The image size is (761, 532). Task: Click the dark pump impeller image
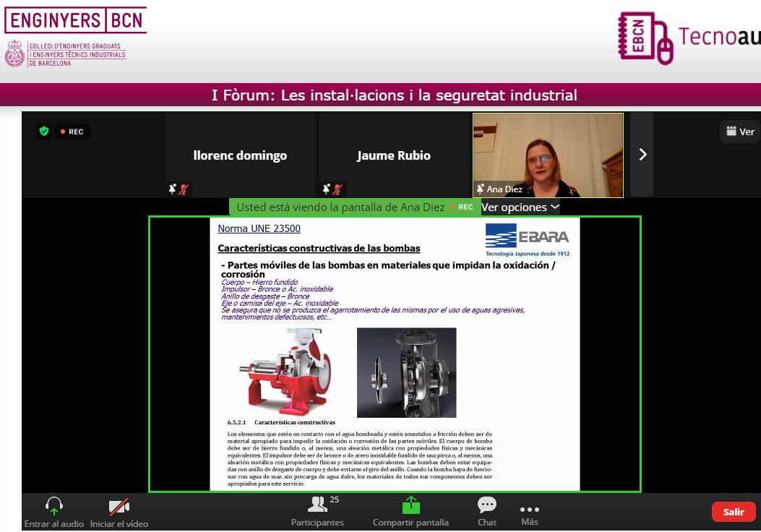pyautogui.click(x=407, y=372)
